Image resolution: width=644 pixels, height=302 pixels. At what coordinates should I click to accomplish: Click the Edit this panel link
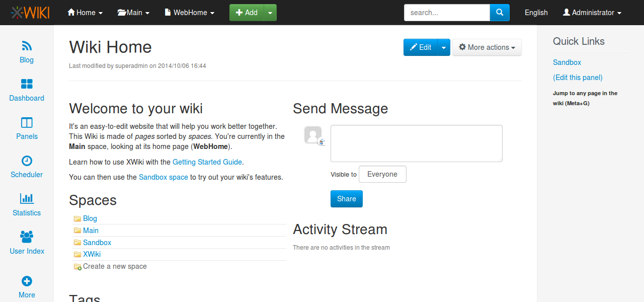578,78
